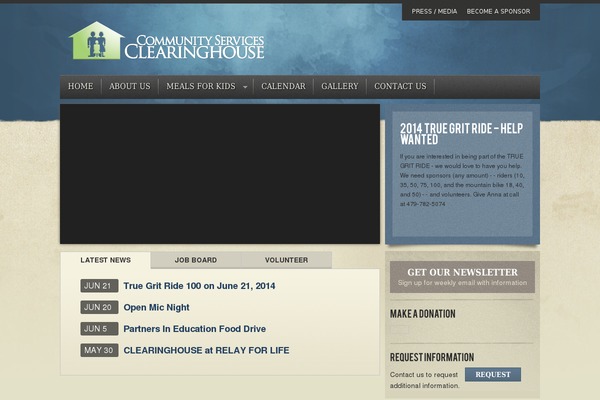600x400 pixels.
Task: Click the Request button
Action: 493,374
